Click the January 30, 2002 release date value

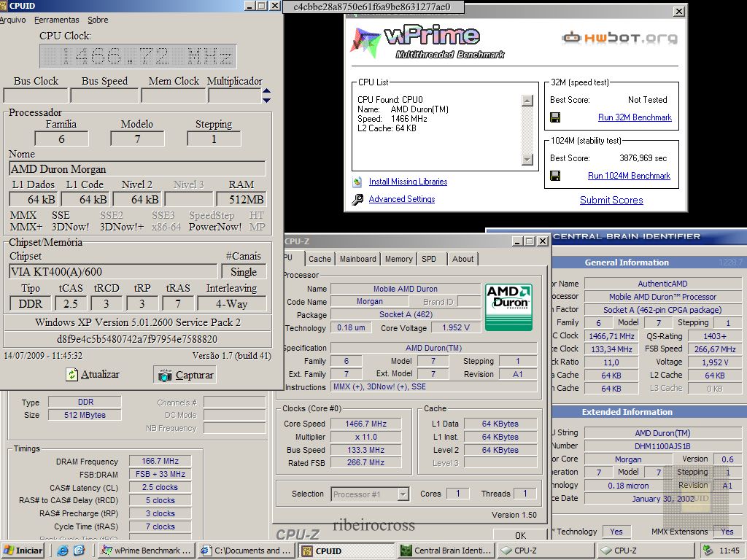[x=662, y=499]
